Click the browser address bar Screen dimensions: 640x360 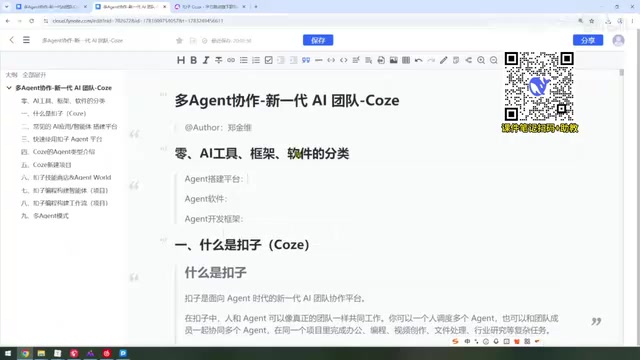(x=310, y=21)
